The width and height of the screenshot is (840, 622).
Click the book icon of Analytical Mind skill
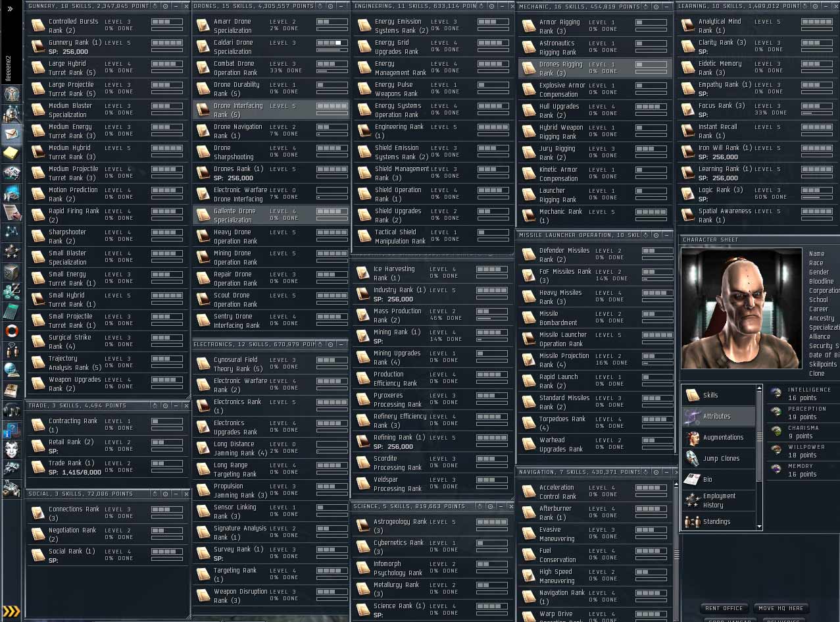pos(688,26)
